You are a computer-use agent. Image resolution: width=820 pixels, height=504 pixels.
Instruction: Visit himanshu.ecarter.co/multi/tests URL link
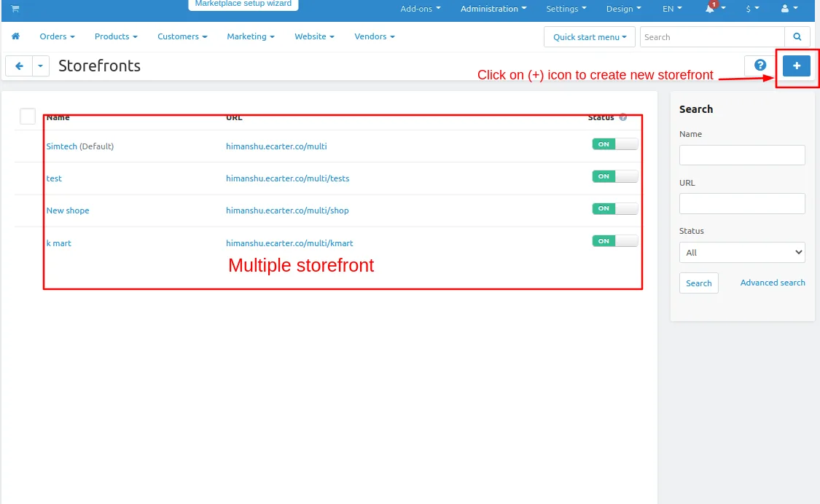pyautogui.click(x=288, y=178)
